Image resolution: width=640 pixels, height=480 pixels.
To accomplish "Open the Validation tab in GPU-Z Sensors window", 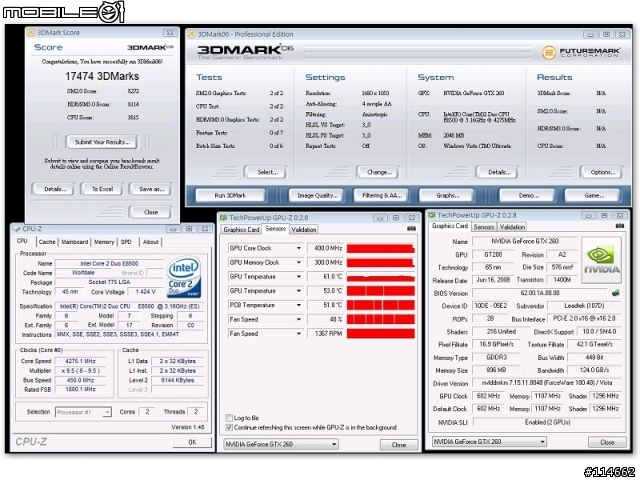I will pos(303,229).
